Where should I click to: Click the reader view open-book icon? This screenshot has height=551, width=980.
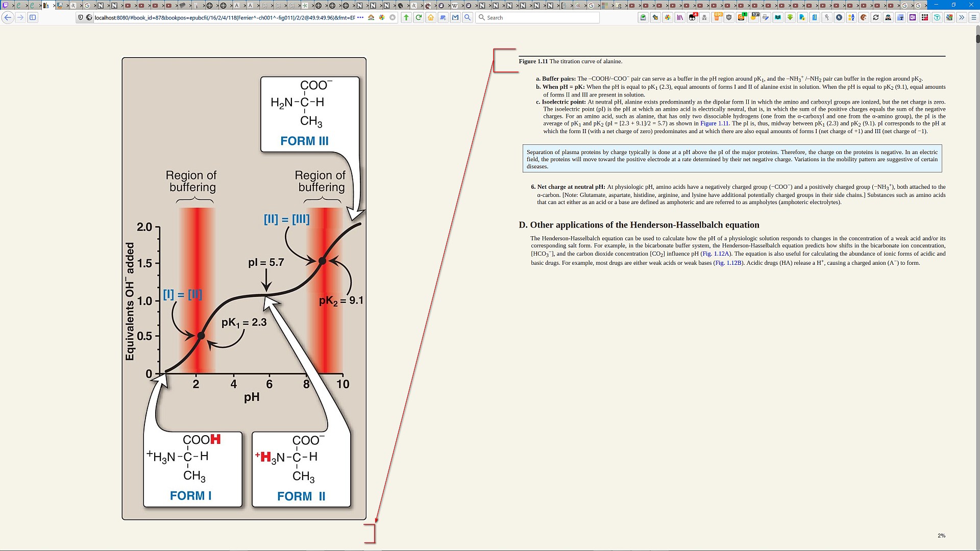778,17
